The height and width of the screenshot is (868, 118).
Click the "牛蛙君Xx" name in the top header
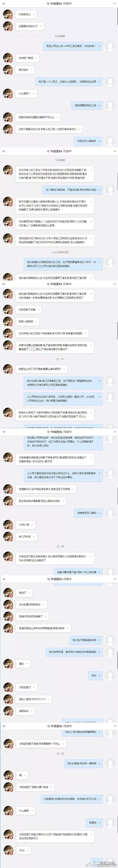56,3
